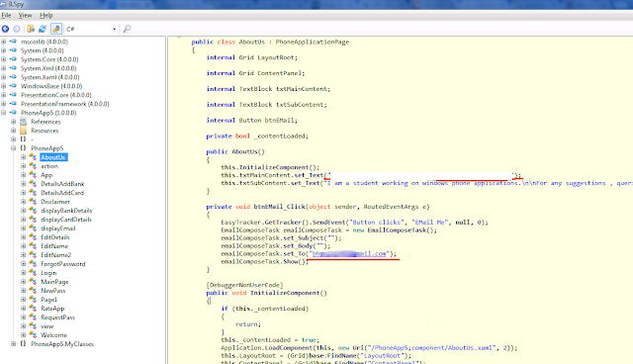Viewport: 633px width, 364px height.
Task: Click the DetailsAddCard class icon
Action: point(33,193)
